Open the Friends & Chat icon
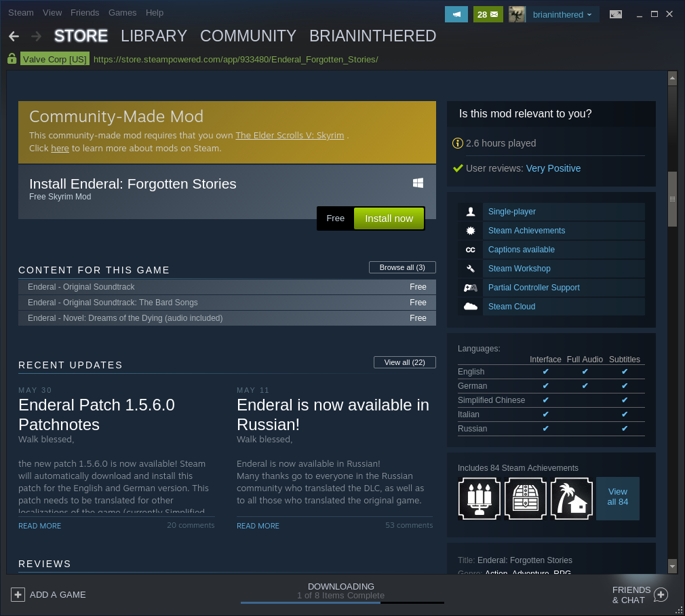The image size is (685, 616). [x=661, y=594]
